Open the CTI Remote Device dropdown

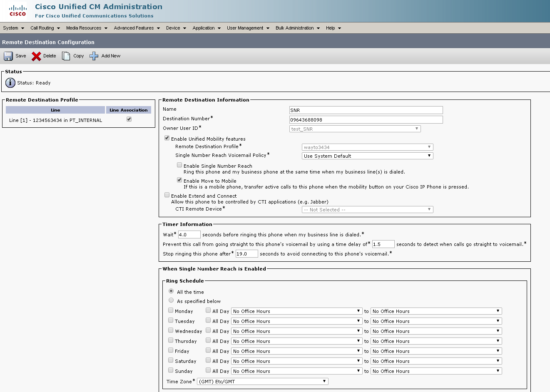pyautogui.click(x=368, y=210)
